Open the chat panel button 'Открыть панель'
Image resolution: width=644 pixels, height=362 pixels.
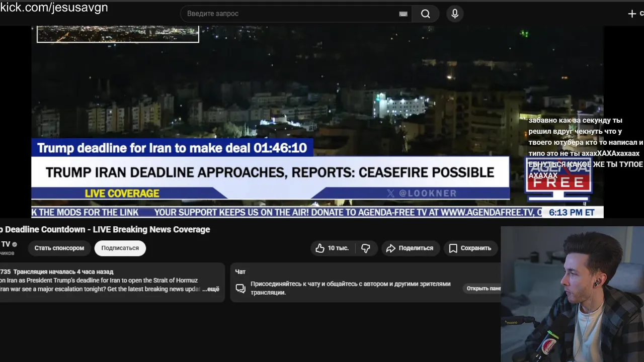[x=483, y=289]
